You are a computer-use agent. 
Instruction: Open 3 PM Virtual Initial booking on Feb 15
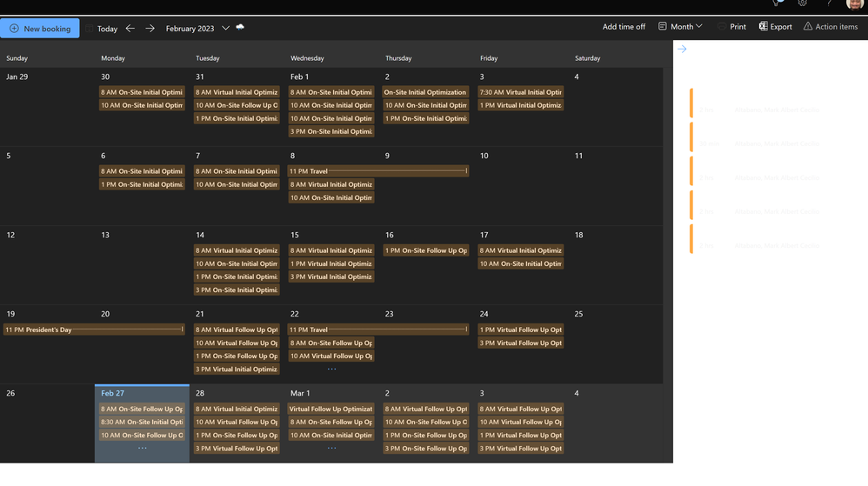coord(331,276)
